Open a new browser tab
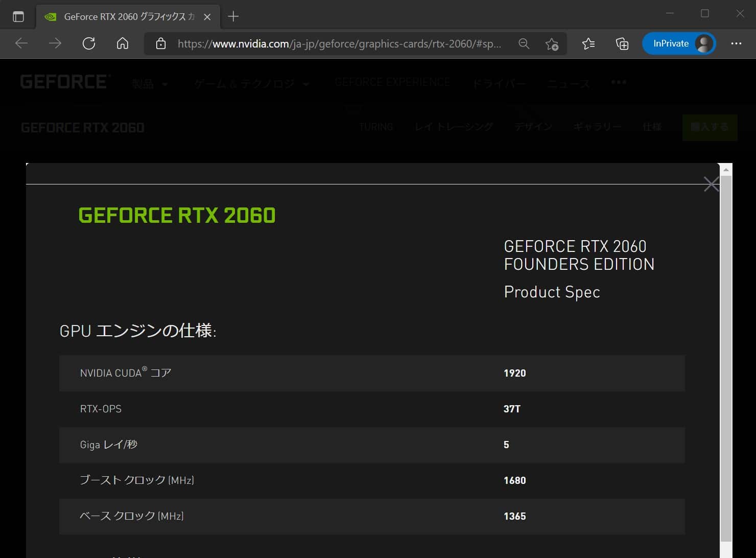Screen dimensions: 756x558 tap(233, 16)
